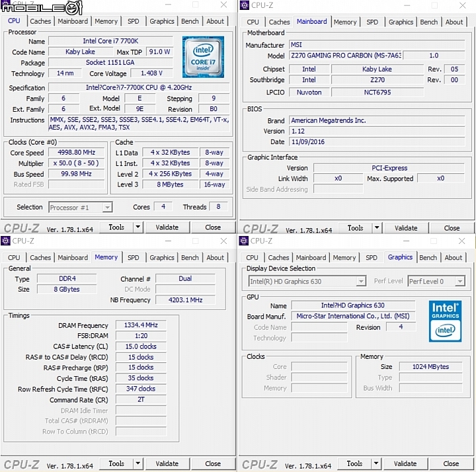
Task: Open Tools dropdown arrow in Memory window
Action: pos(138,463)
